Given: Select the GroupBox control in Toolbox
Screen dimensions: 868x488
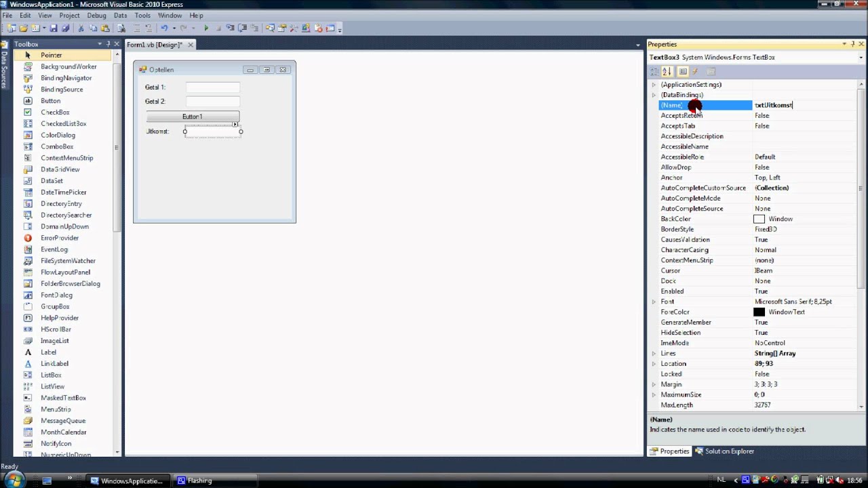Looking at the screenshot, I should pyautogui.click(x=54, y=306).
